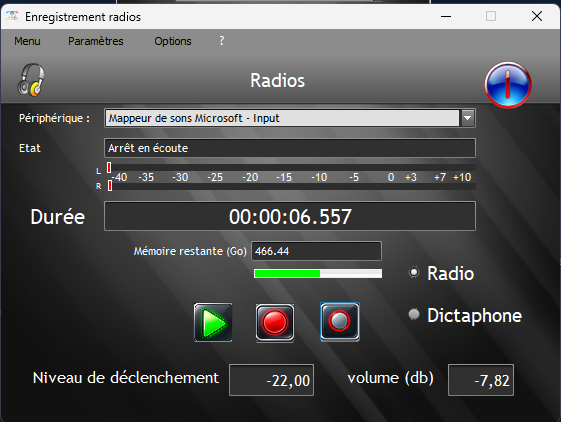Click the volume (db) label
561x422 pixels.
pos(391,378)
